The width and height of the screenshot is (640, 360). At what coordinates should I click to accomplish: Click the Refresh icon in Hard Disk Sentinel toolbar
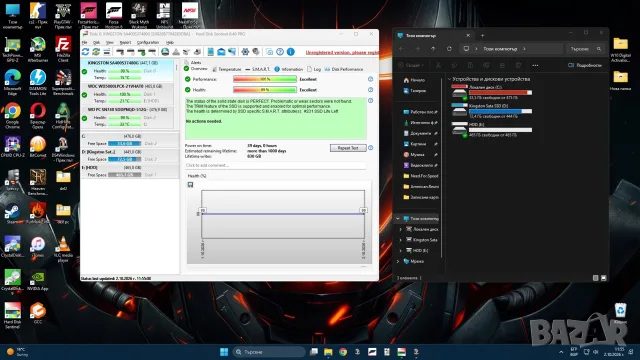pyautogui.click(x=85, y=52)
